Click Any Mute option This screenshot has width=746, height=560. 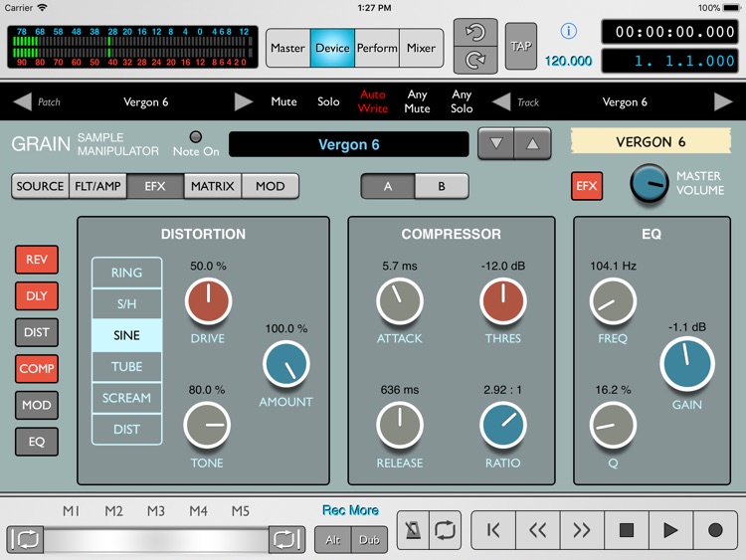click(417, 101)
